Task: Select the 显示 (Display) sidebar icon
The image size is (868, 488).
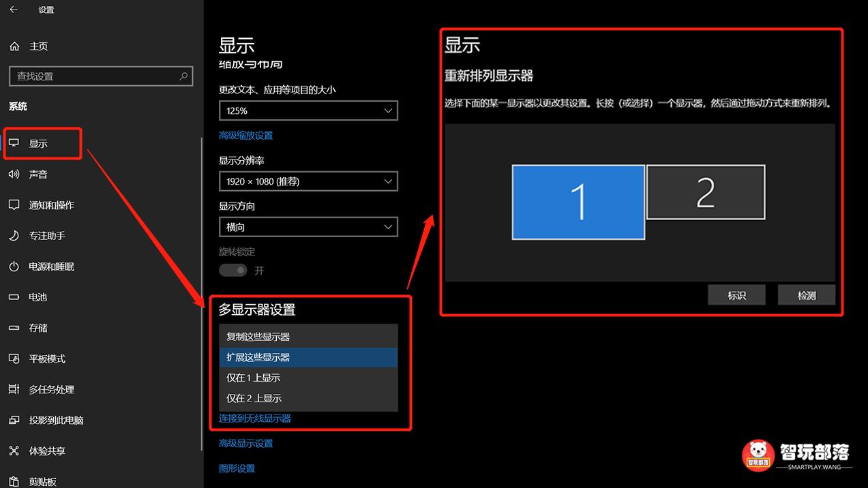Action: pyautogui.click(x=15, y=143)
